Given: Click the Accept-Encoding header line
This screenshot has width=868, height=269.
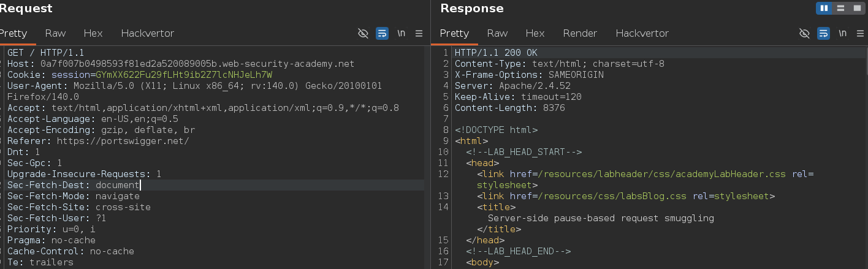Looking at the screenshot, I should 101,130.
